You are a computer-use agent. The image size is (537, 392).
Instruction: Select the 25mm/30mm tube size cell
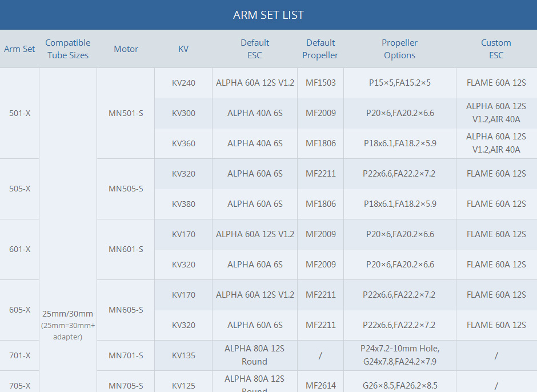(68, 314)
